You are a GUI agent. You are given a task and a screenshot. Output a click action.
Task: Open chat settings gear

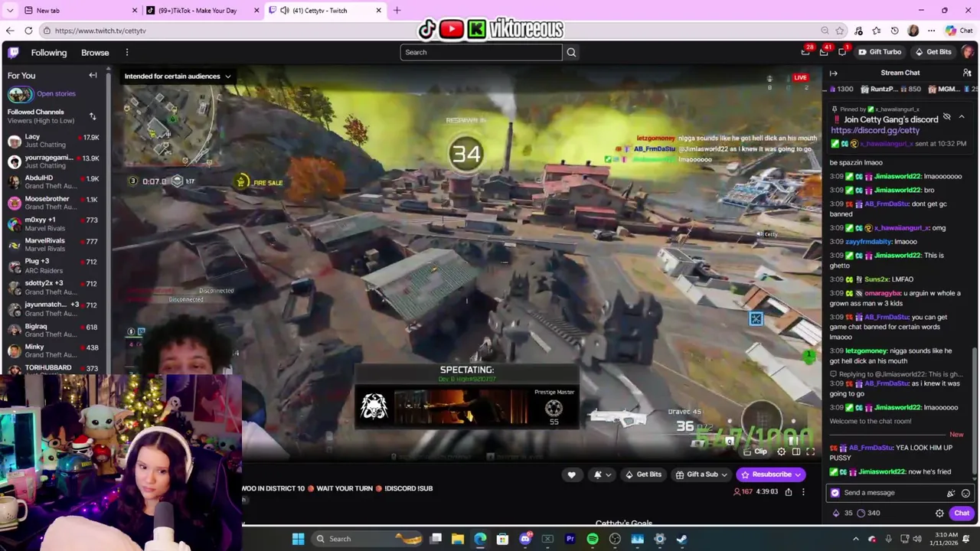point(939,514)
